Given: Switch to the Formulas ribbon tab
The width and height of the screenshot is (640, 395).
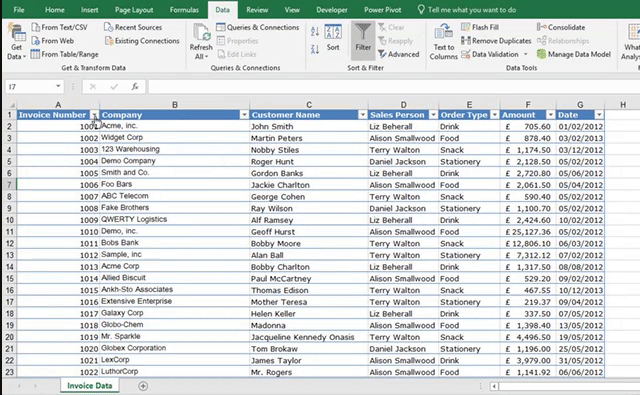Looking at the screenshot, I should coord(184,10).
